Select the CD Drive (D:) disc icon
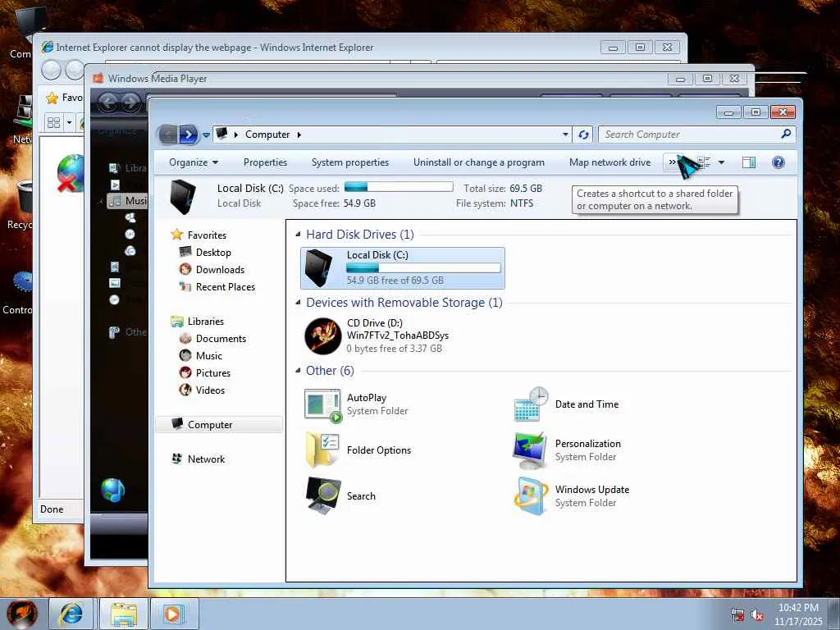The height and width of the screenshot is (630, 840). 323,336
